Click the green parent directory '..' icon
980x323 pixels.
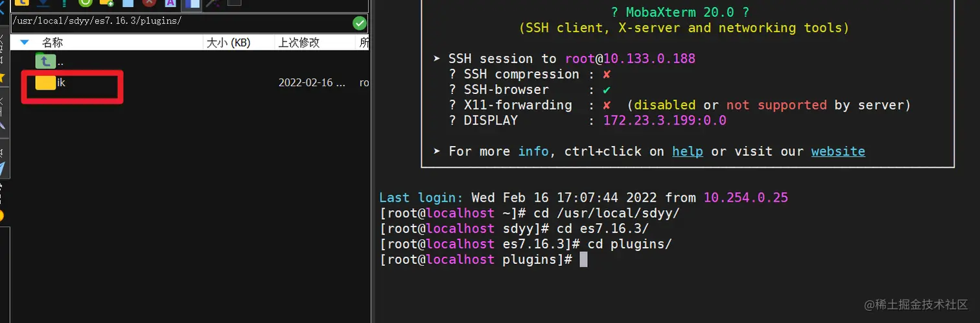click(45, 61)
